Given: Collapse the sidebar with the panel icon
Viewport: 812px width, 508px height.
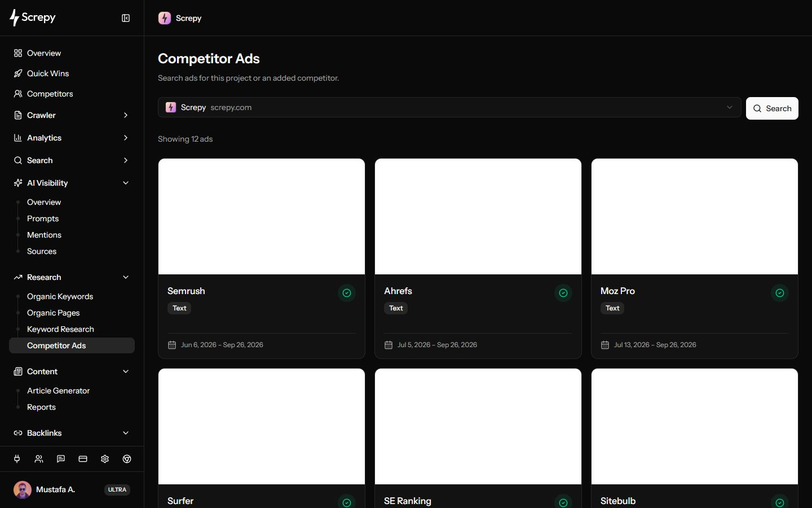Looking at the screenshot, I should [x=126, y=18].
